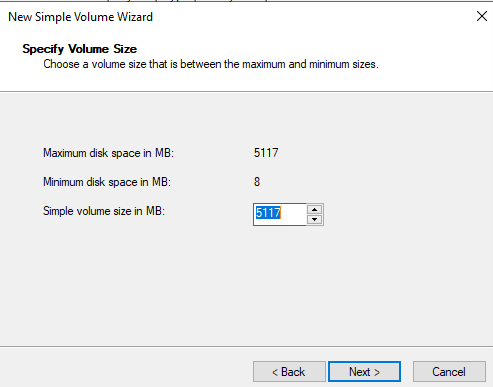Proceed with the Next > button

pos(364,372)
